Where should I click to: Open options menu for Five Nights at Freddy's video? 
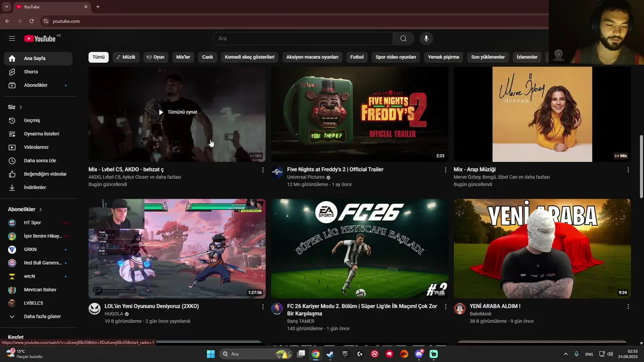pyautogui.click(x=445, y=170)
